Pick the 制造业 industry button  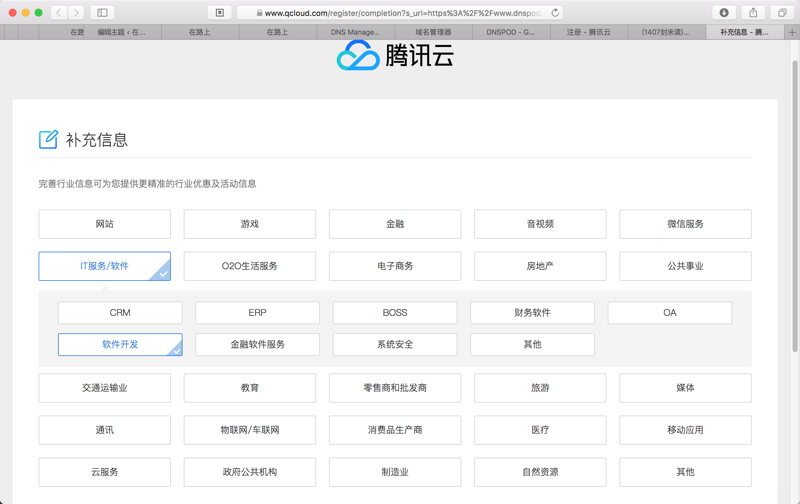395,472
